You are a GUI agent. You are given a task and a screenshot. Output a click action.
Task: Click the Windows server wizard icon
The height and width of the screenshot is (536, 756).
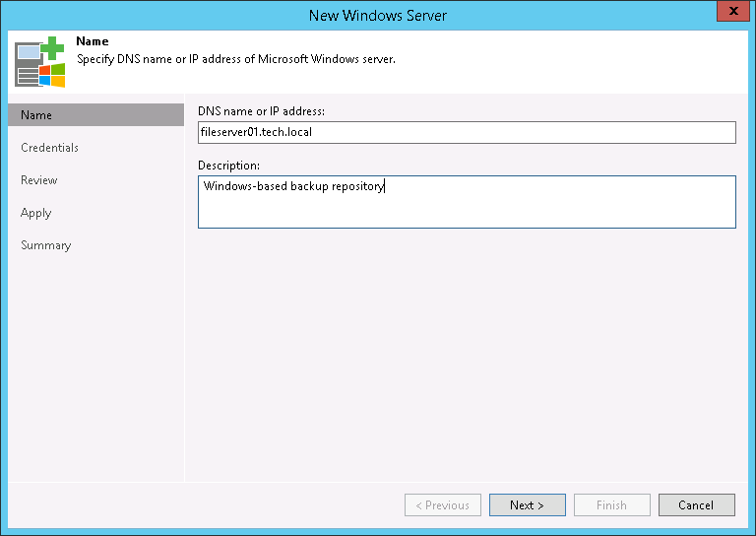tap(40, 62)
